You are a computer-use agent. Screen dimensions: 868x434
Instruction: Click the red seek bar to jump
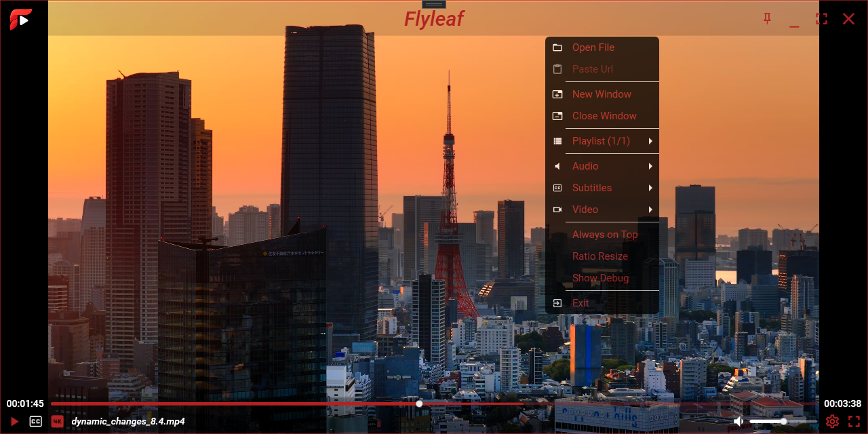click(x=434, y=403)
